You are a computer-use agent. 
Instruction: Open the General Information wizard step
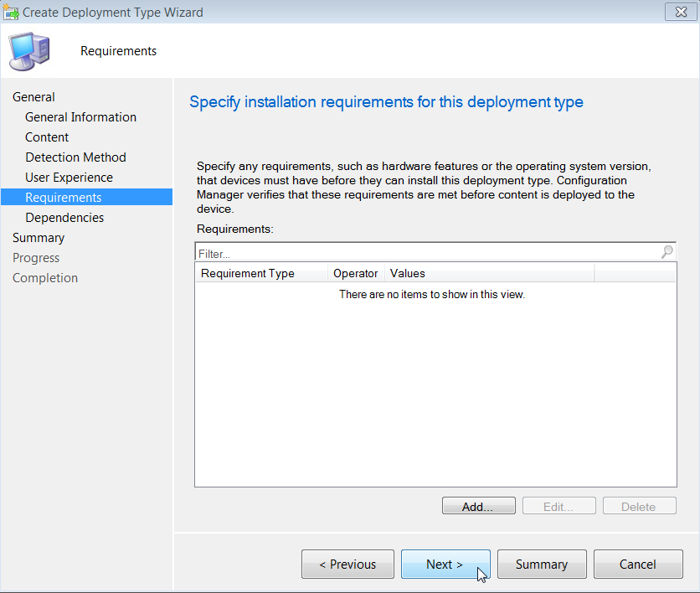pyautogui.click(x=80, y=116)
